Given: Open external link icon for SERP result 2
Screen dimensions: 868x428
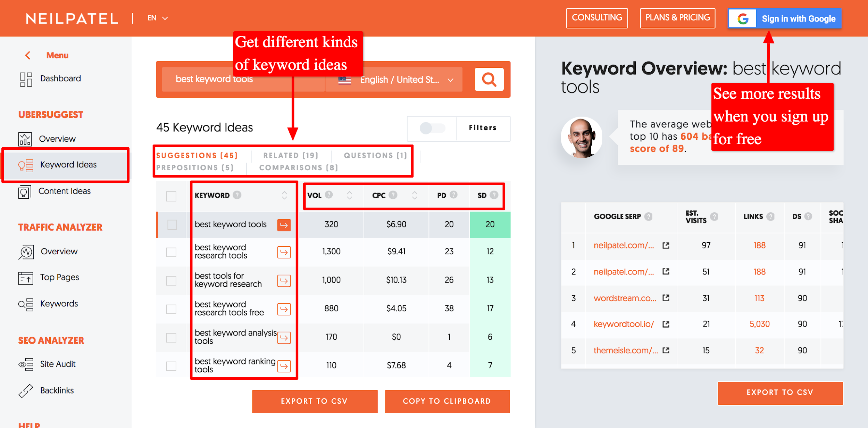Looking at the screenshot, I should [x=666, y=271].
